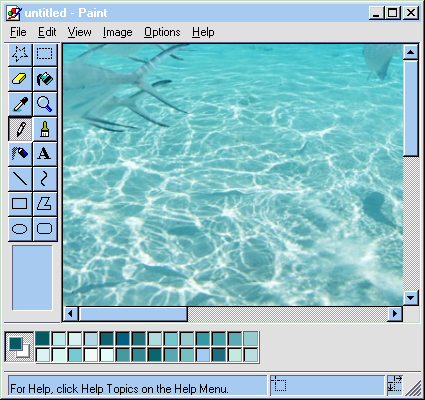
Task: Activate the Pick Color eyedropper
Action: 20,104
